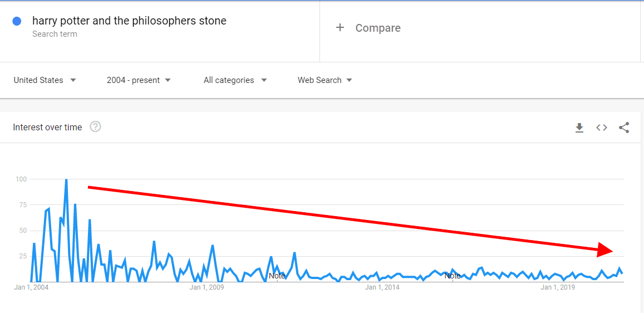Screen dimensions: 644x313
Task: Select the Jan 1, 2014 axis label
Action: click(x=382, y=287)
